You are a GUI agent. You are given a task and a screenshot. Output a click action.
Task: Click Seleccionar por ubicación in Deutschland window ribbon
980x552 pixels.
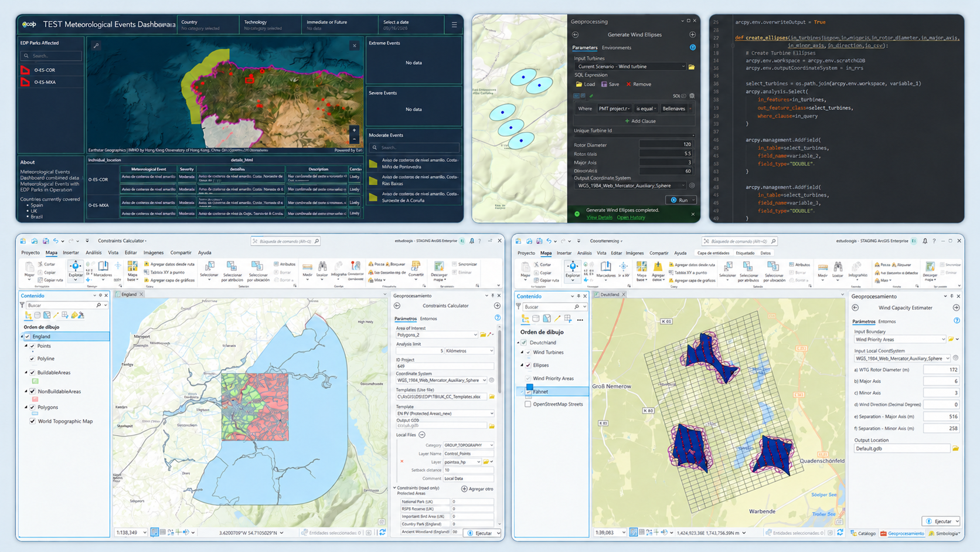click(774, 271)
